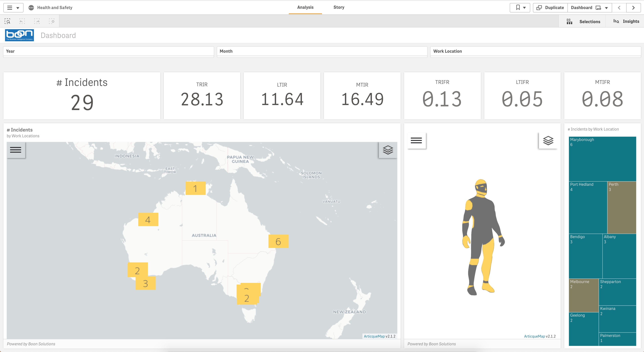
Task: Open ArticqueMap link under the body figure
Action: point(534,336)
